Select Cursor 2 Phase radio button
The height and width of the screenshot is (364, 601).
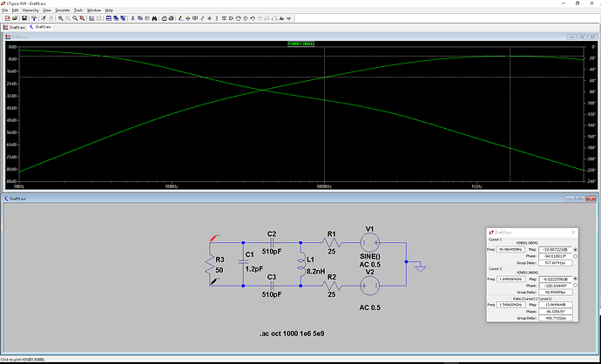(575, 284)
